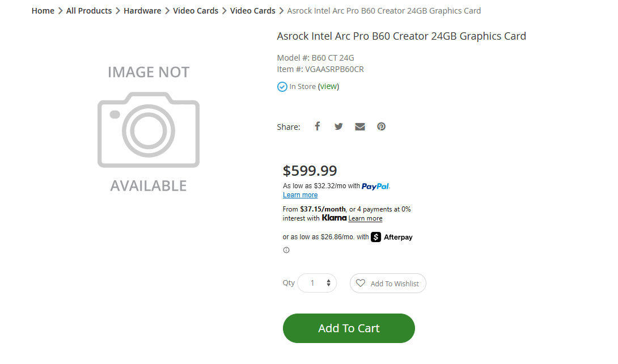
Task: Click Add To Cart
Action: pyautogui.click(x=348, y=328)
